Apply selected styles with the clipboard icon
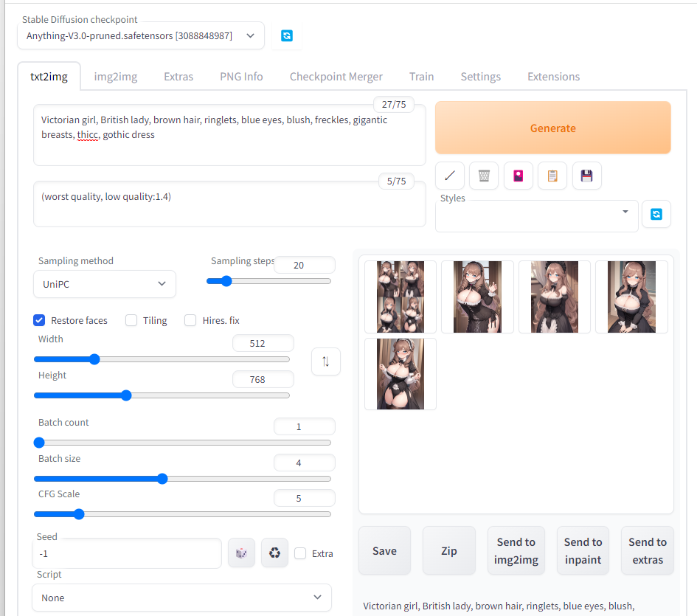 coord(552,176)
